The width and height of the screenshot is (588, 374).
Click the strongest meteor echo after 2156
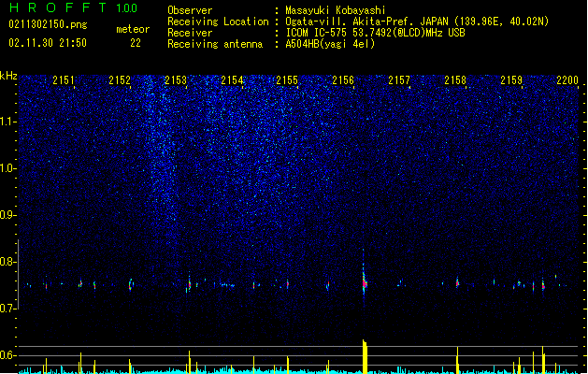tap(365, 282)
